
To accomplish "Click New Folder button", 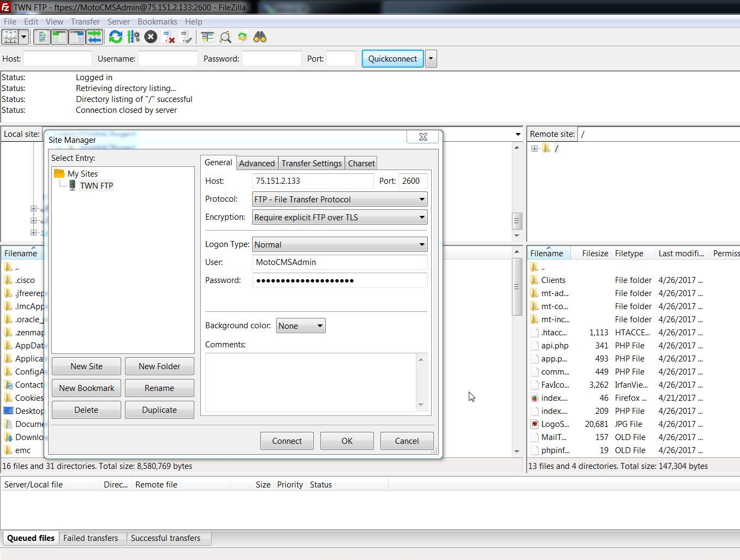I will 159,366.
